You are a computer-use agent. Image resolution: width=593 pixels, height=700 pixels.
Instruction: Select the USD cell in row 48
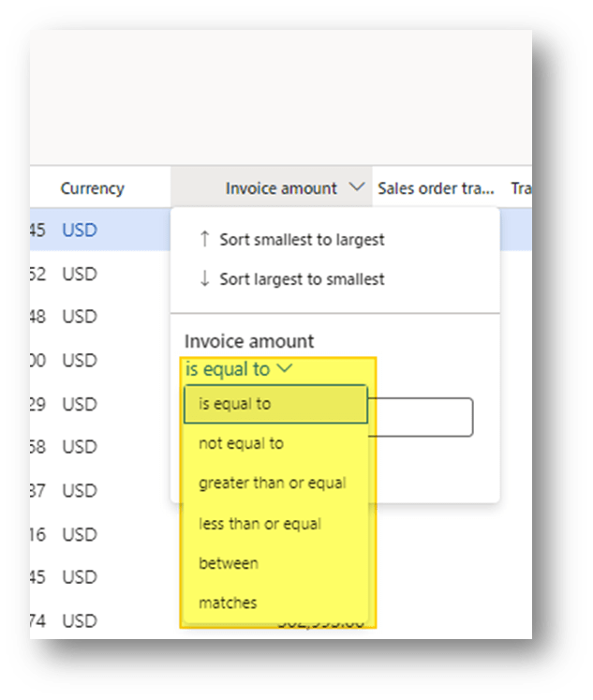[80, 317]
